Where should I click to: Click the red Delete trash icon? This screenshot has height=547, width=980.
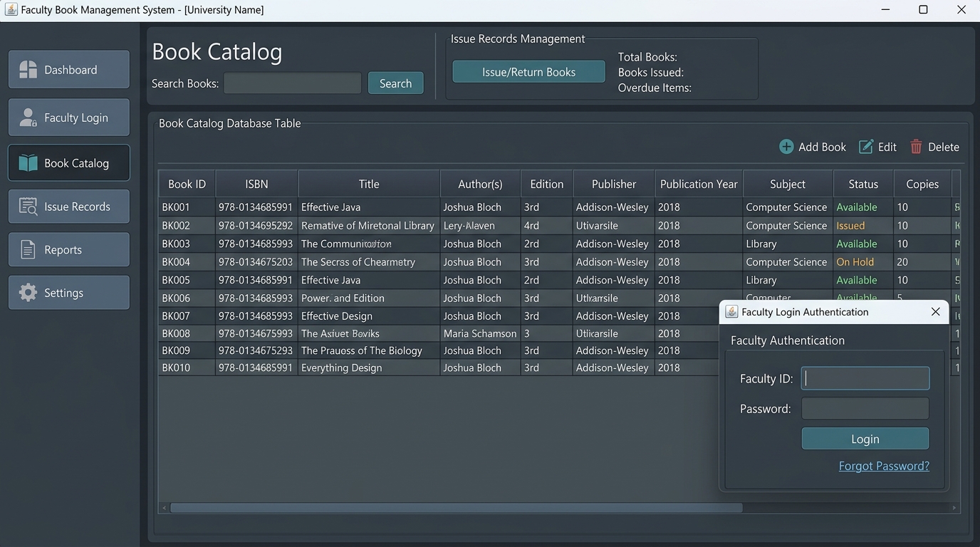[x=916, y=147]
